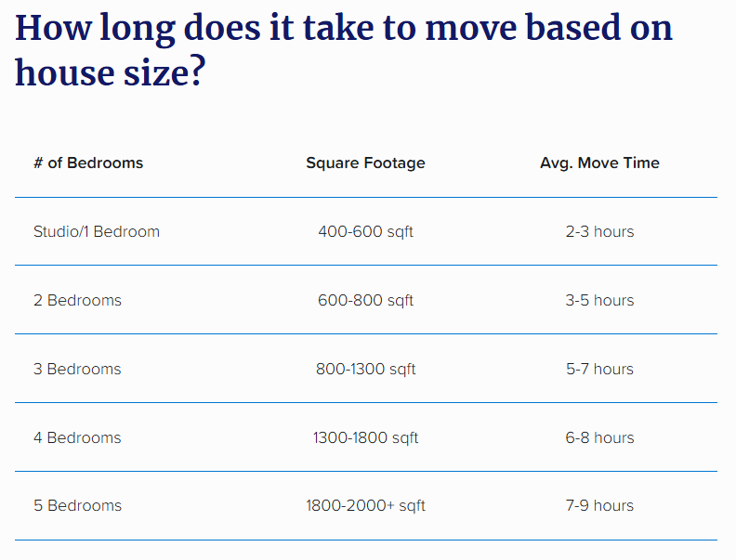Click the 'Square Footage' column header
The height and width of the screenshot is (560, 736).
[x=365, y=163]
